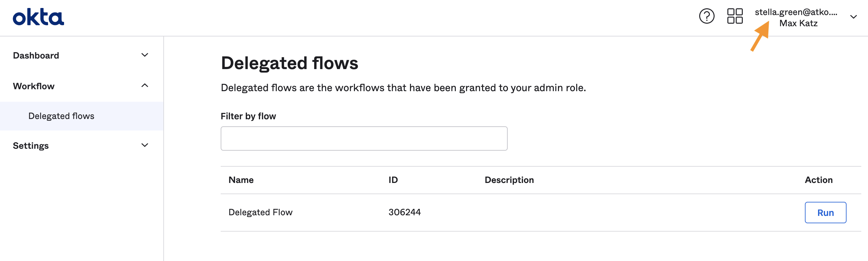The image size is (868, 261).
Task: Click the flow ID 306244
Action: point(404,212)
